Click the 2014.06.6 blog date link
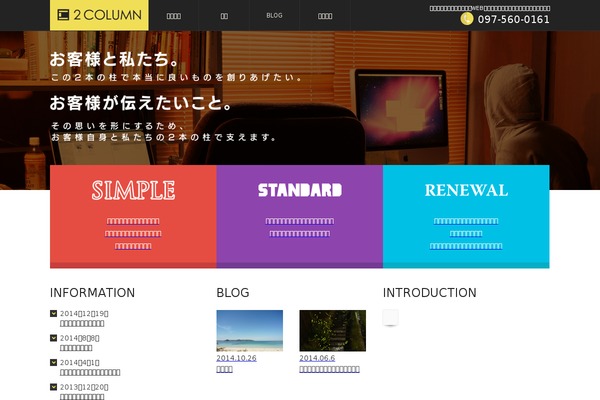 [317, 358]
